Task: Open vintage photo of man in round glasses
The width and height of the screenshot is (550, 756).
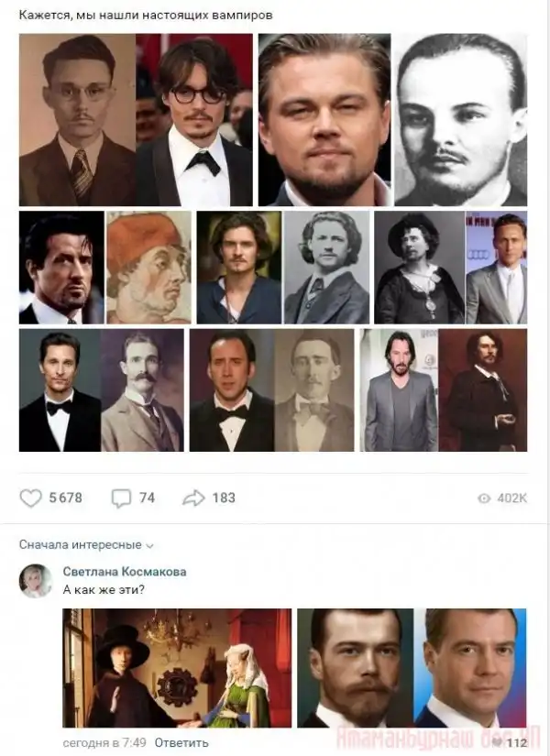Action: pos(77,120)
